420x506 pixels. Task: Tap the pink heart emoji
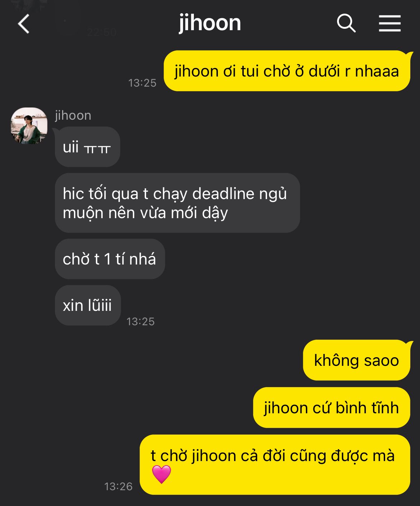[x=162, y=474]
